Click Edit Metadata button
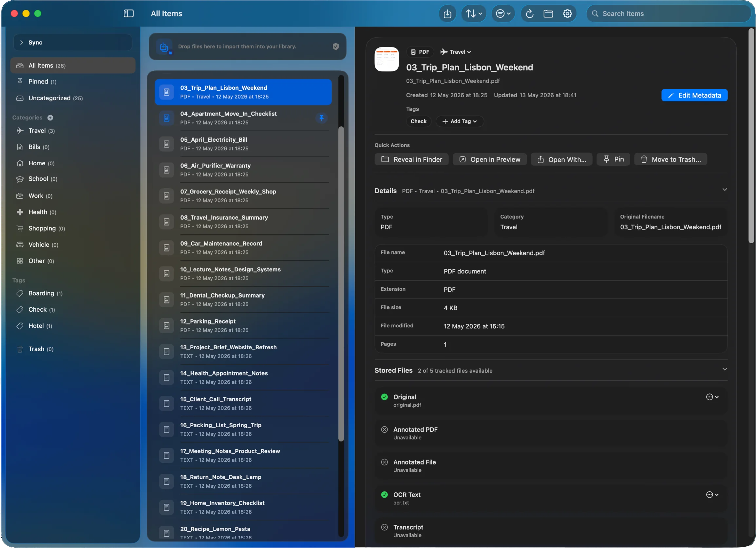This screenshot has width=756, height=548. click(x=694, y=95)
